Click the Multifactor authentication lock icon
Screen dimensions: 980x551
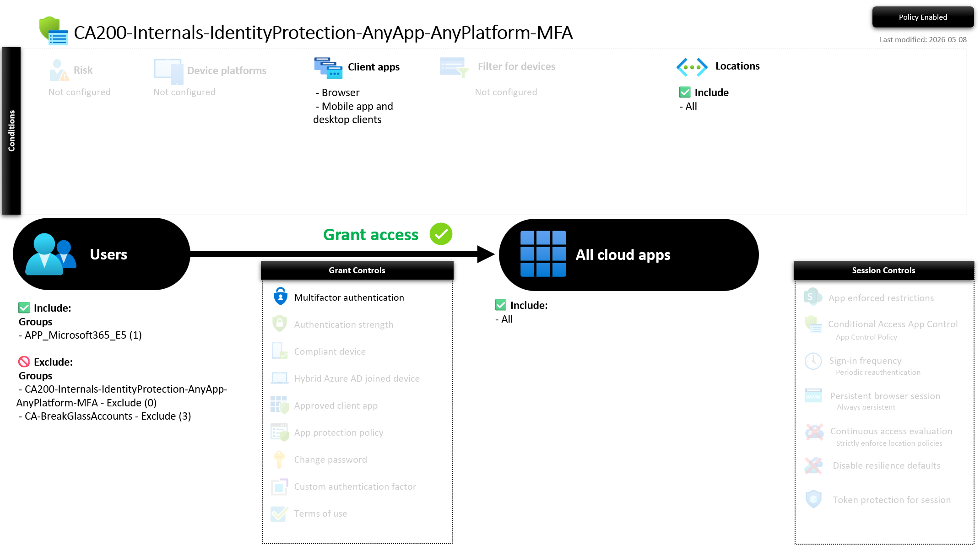[281, 297]
